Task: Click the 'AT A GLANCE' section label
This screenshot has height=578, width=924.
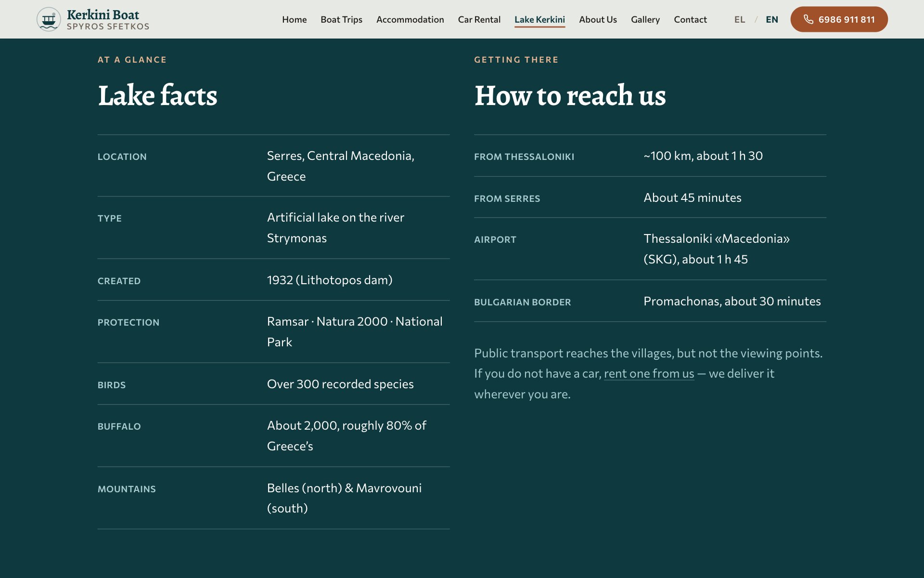Action: click(x=132, y=60)
